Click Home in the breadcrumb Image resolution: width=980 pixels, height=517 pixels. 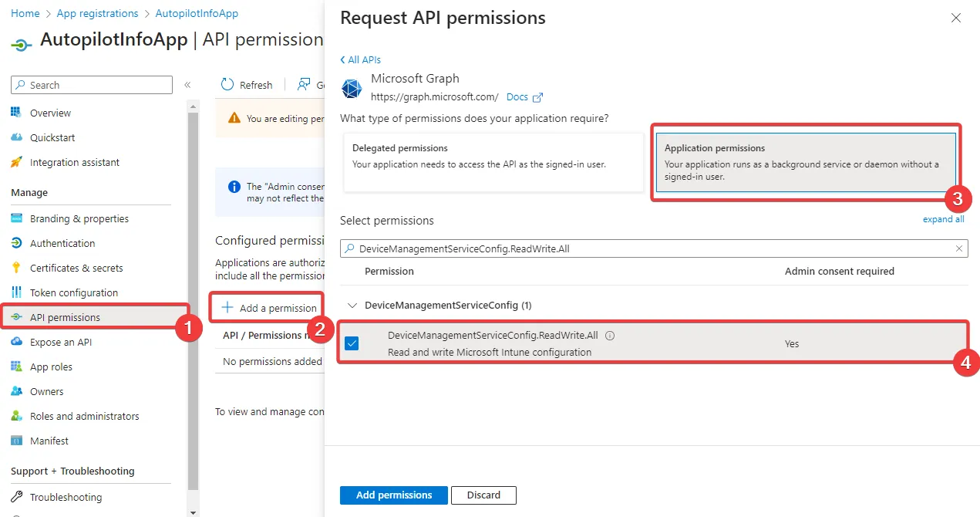(25, 13)
